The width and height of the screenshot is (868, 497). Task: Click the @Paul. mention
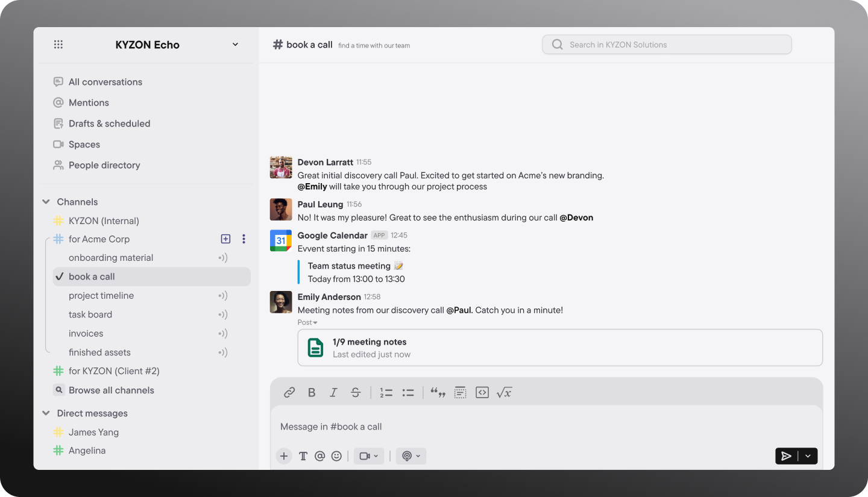click(x=461, y=310)
